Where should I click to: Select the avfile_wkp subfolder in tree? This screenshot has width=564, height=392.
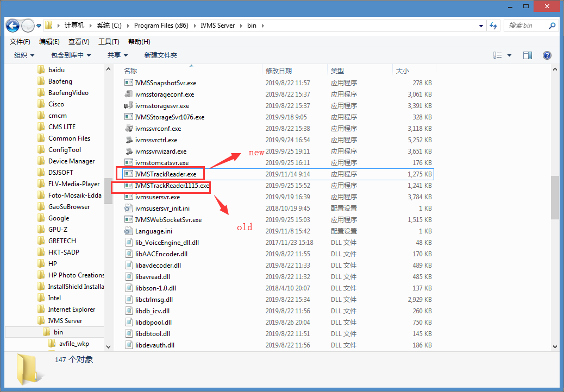(x=74, y=344)
